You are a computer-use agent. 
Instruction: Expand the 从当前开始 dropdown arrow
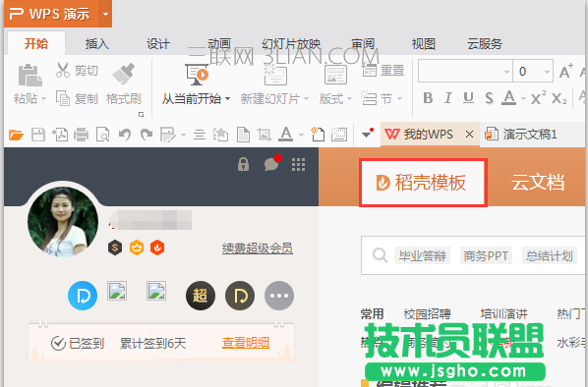[227, 99]
